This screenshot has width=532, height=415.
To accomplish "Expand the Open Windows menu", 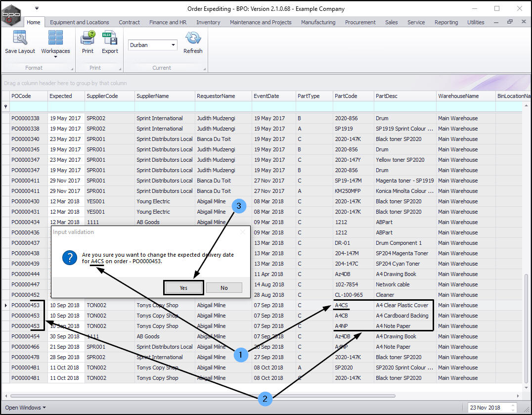I will (26, 408).
